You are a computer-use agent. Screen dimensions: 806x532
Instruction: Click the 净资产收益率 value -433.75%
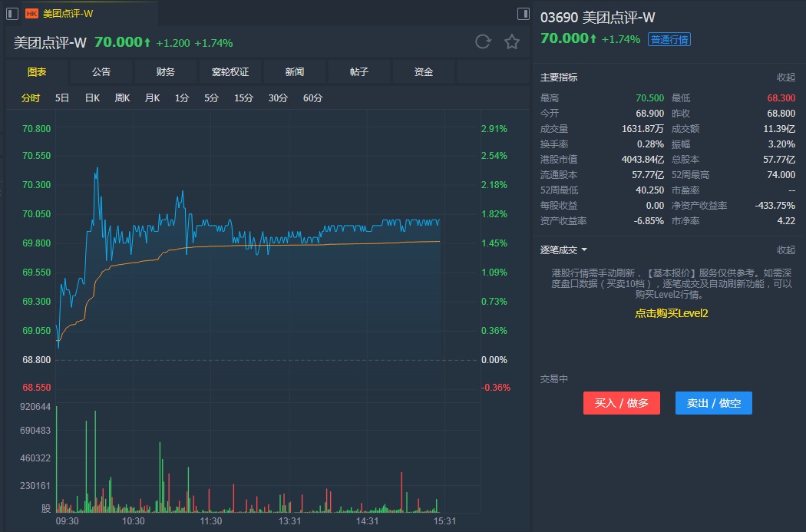(x=775, y=206)
